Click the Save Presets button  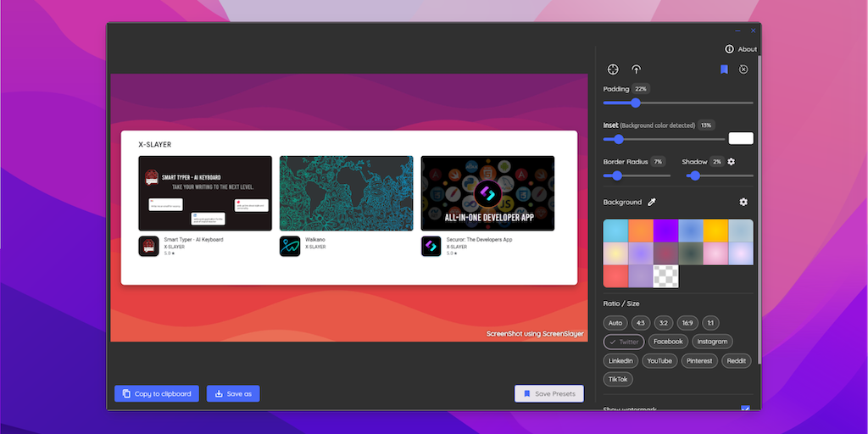pyautogui.click(x=549, y=393)
